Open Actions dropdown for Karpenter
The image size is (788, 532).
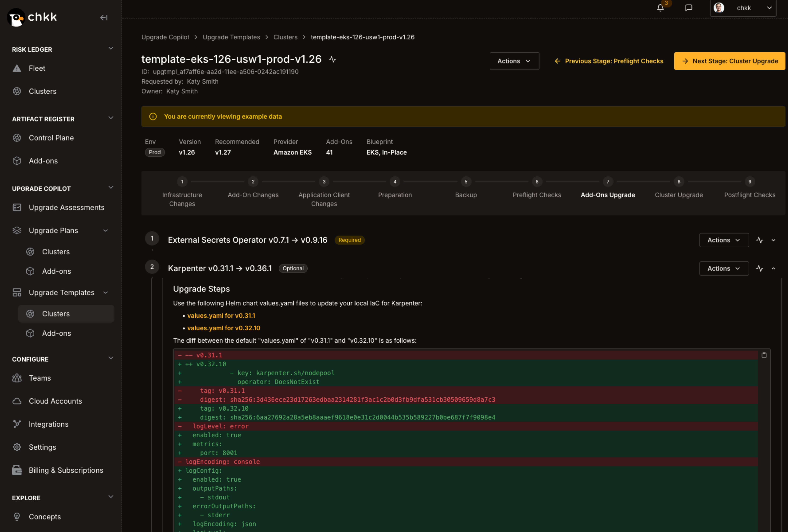tap(724, 269)
